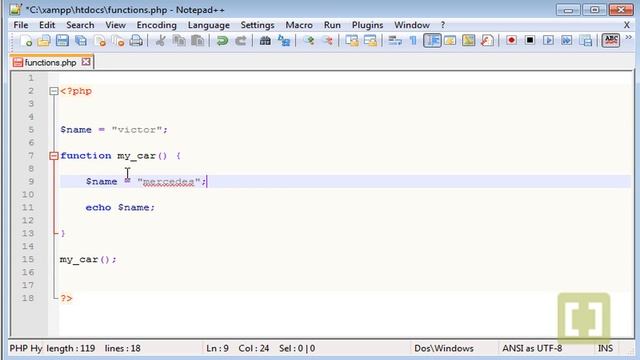Toggle the ABC spell-check icon
Screen dimensions: 640x360
click(x=611, y=40)
